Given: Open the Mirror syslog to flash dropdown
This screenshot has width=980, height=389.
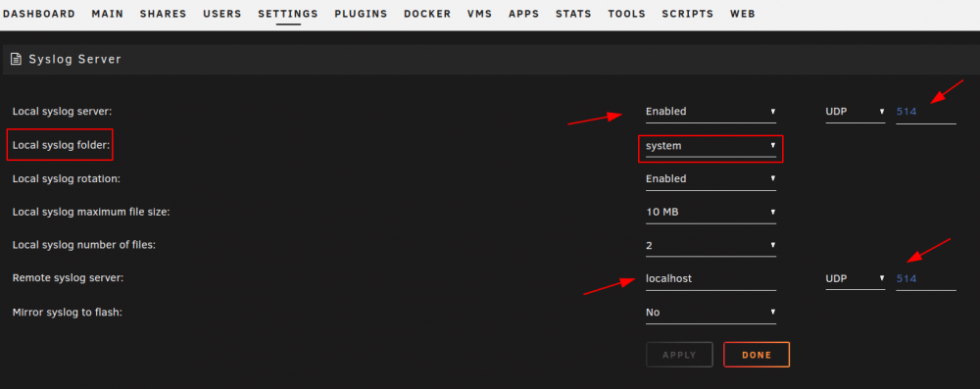Looking at the screenshot, I should [710, 313].
